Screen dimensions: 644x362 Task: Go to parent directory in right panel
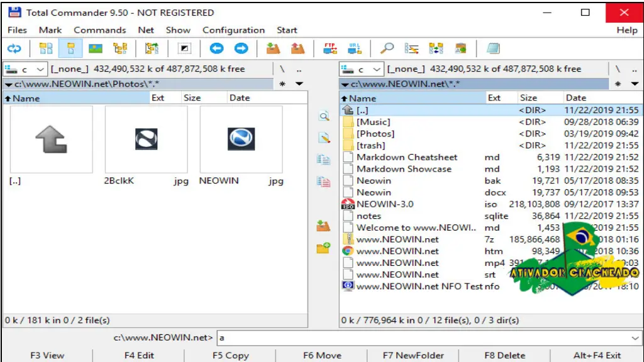pos(634,69)
